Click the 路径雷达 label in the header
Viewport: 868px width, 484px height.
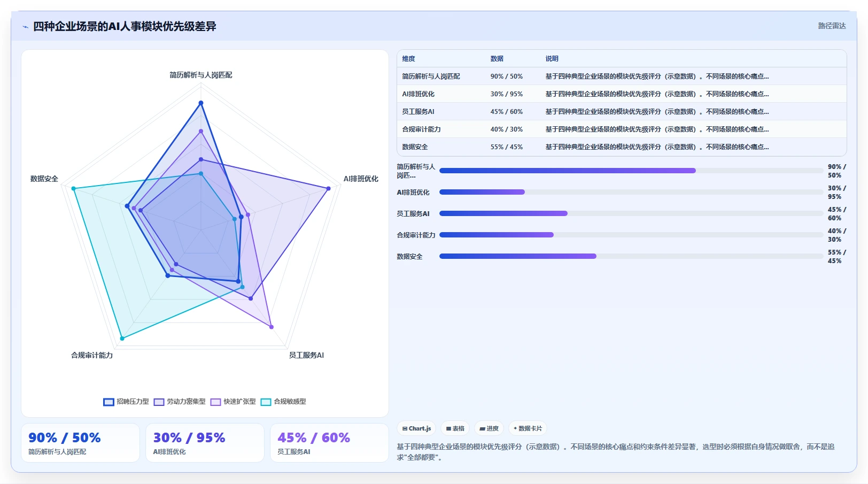[832, 26]
